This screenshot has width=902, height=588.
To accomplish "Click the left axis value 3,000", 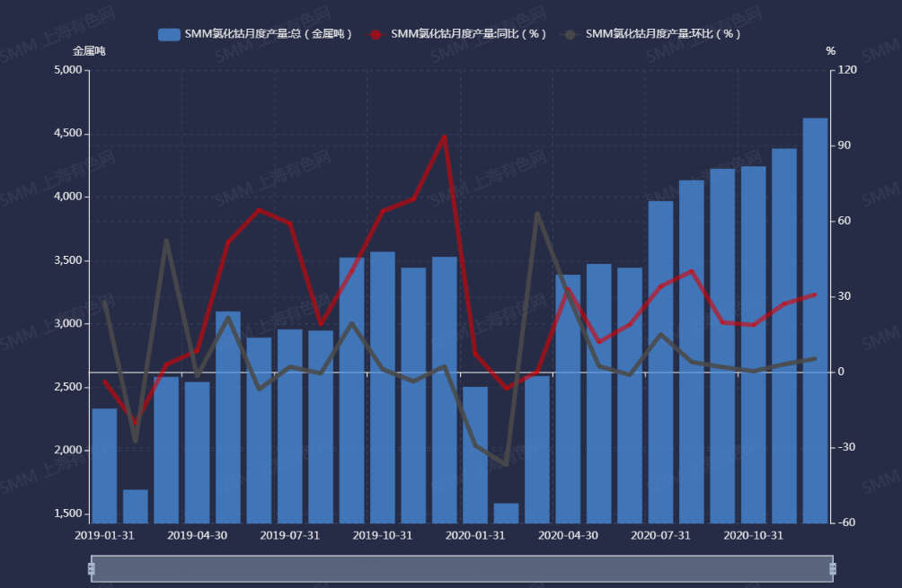I will pyautogui.click(x=68, y=323).
